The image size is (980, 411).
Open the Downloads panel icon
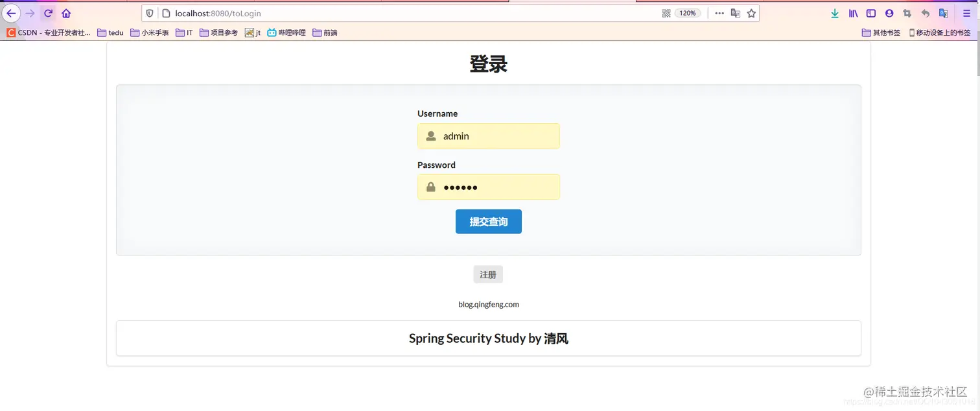834,13
